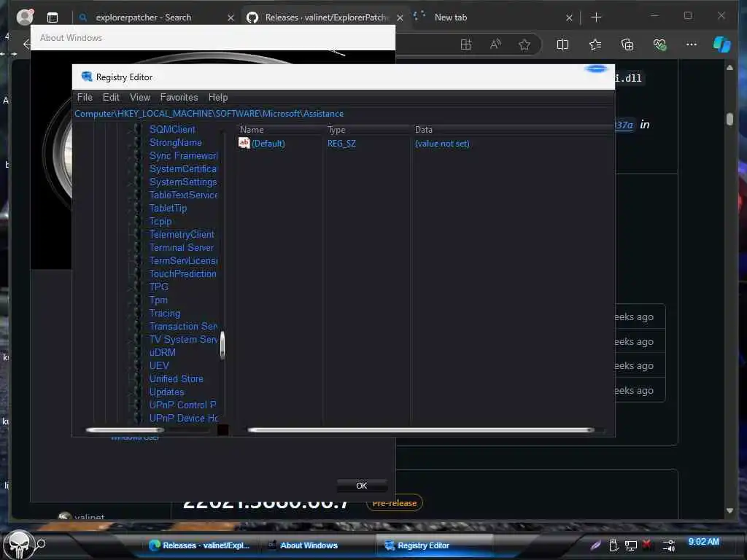Close the explorerpatcher Search tab
Image resolution: width=747 pixels, height=560 pixels.
click(x=231, y=17)
